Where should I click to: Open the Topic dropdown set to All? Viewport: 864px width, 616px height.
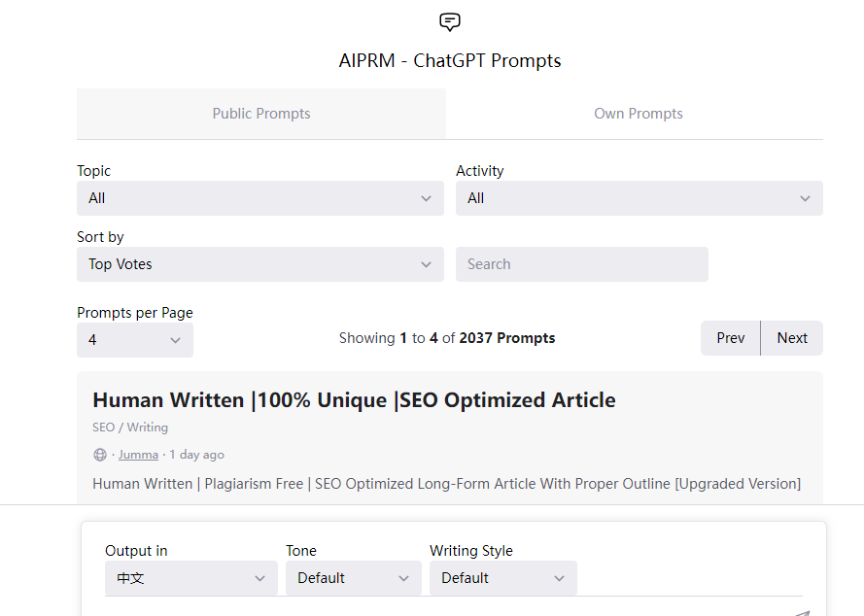tap(260, 198)
